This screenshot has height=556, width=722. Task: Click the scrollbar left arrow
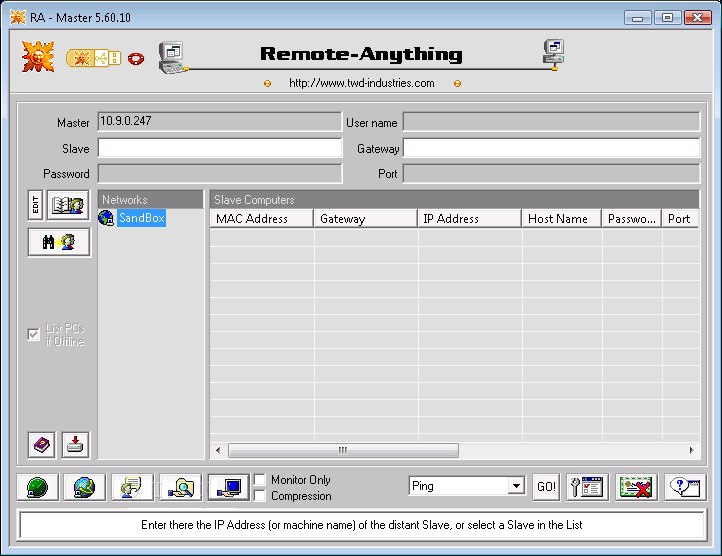click(x=218, y=450)
